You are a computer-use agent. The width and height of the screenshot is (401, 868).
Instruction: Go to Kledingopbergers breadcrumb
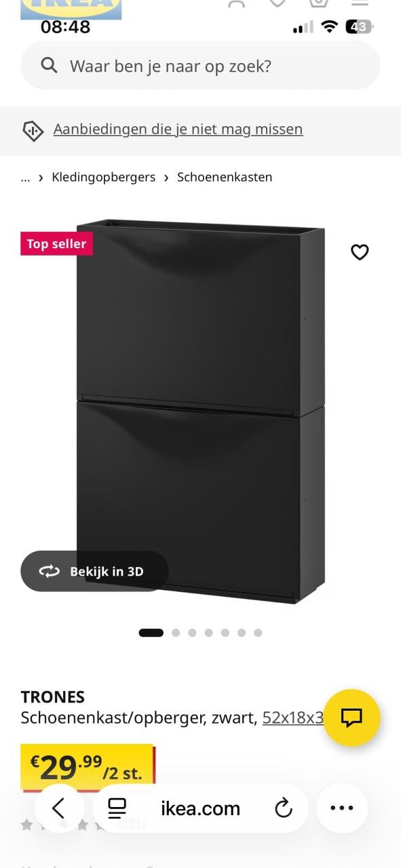click(x=104, y=177)
